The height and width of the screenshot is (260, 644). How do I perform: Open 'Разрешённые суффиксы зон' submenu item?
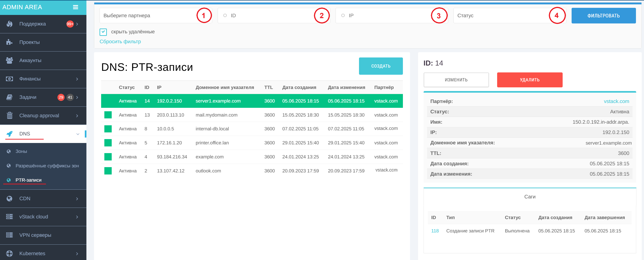(x=47, y=166)
